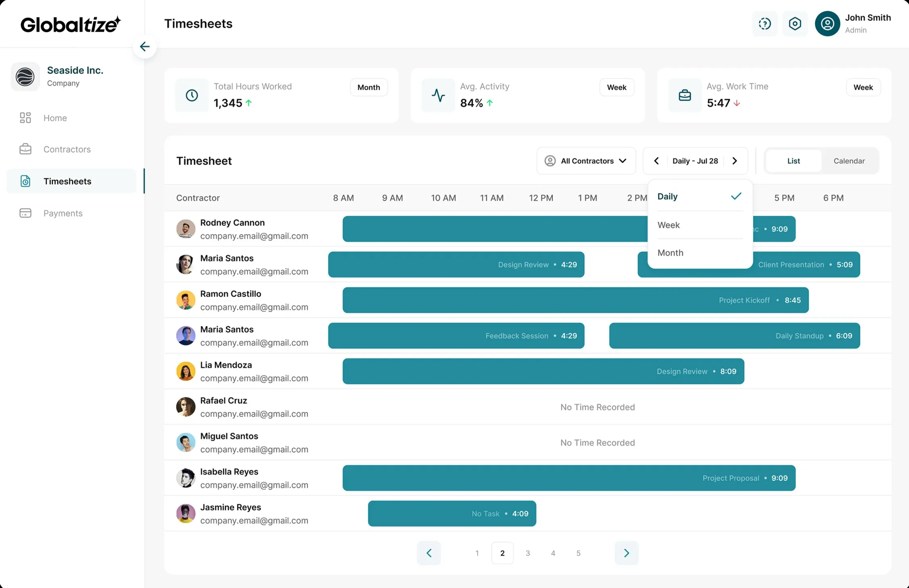Choose Week from period menu
The image size is (909, 588).
point(700,225)
